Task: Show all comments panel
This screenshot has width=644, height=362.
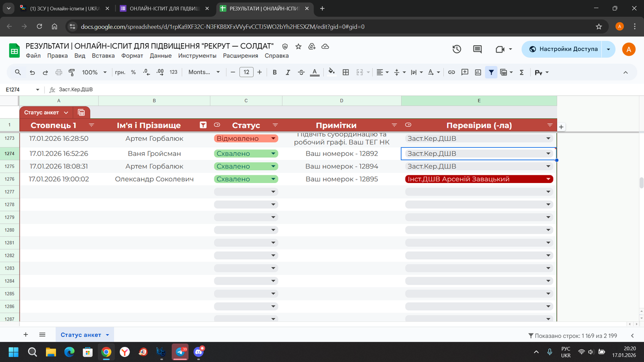Action: (x=477, y=49)
